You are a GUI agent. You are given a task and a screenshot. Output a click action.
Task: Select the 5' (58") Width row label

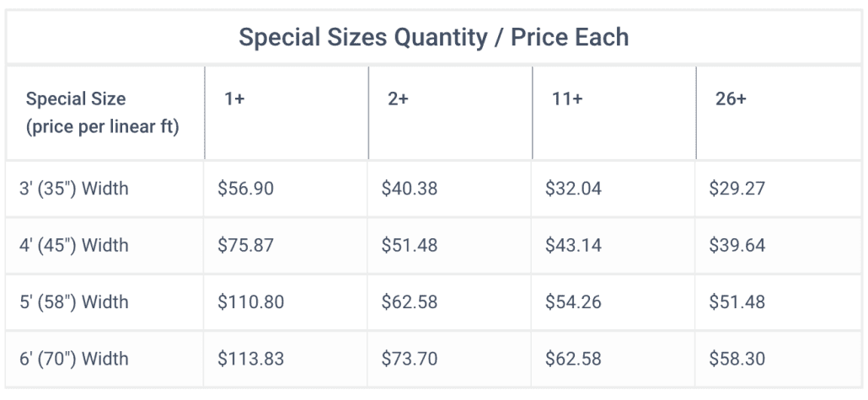(x=73, y=302)
